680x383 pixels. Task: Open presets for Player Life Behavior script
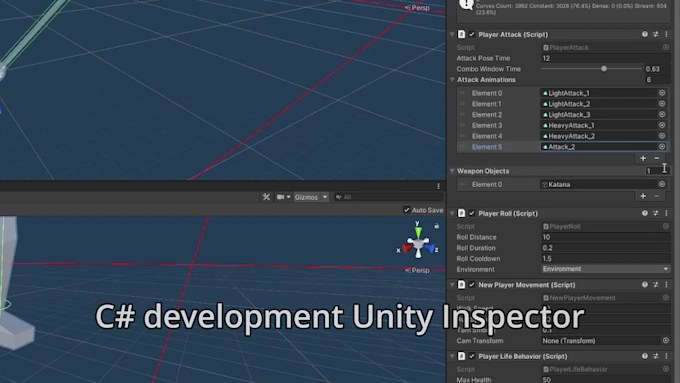coord(655,356)
